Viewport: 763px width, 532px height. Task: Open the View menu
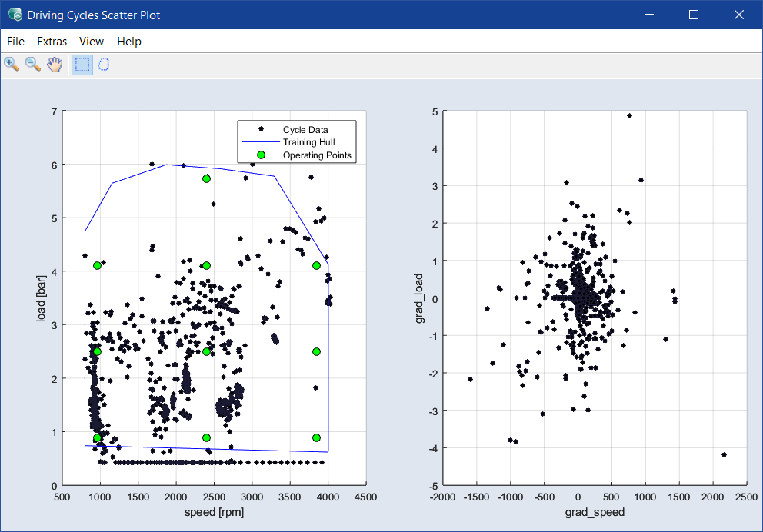pyautogui.click(x=92, y=42)
